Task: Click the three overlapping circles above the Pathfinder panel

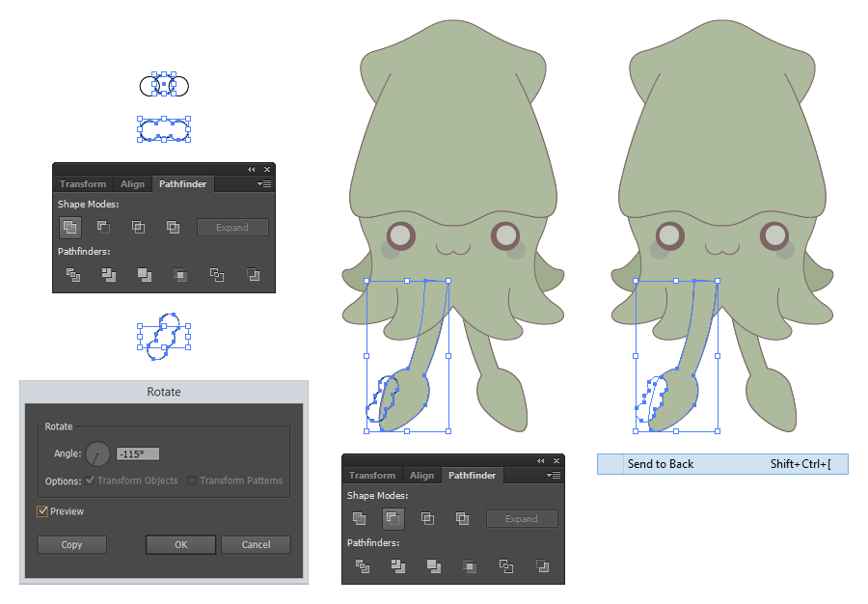Action: (164, 85)
